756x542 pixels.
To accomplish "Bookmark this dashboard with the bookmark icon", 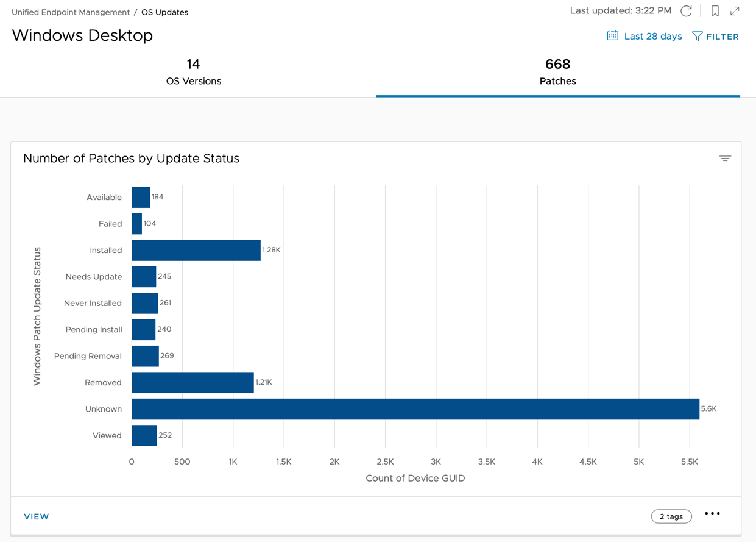I will tap(715, 11).
